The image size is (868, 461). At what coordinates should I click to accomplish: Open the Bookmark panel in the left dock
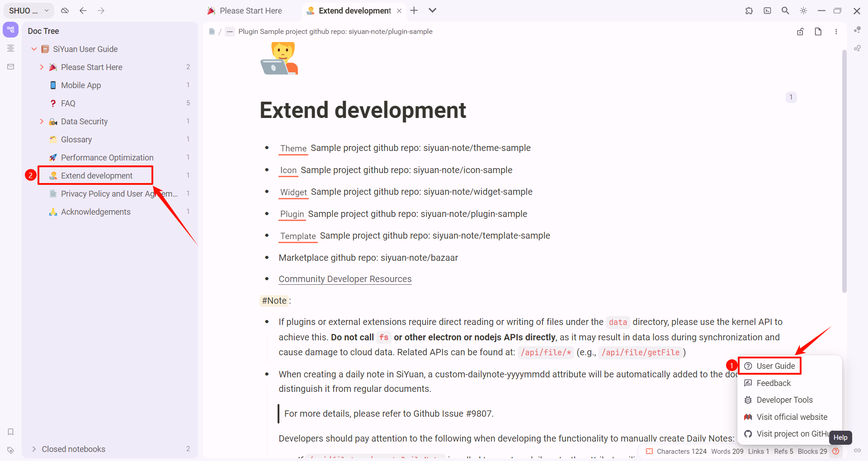pos(10,432)
